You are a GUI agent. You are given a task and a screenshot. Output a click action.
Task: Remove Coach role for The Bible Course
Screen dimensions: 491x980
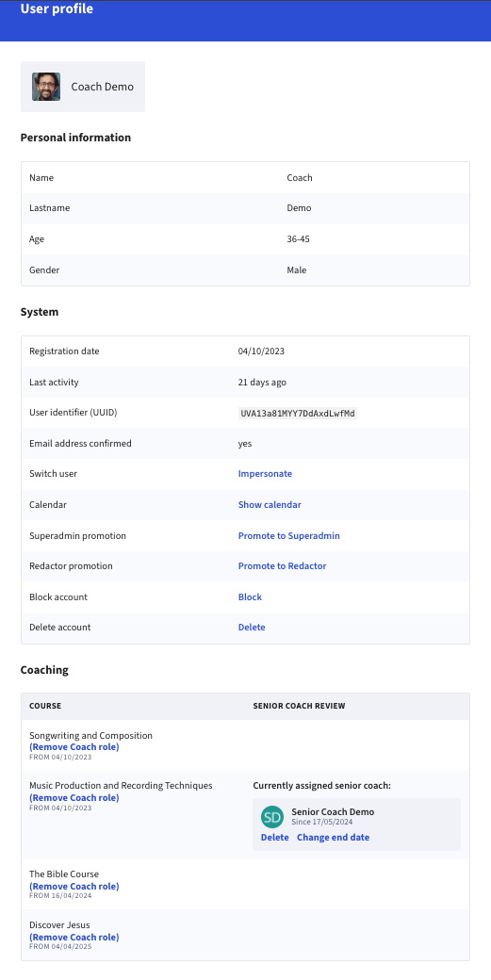[74, 887]
